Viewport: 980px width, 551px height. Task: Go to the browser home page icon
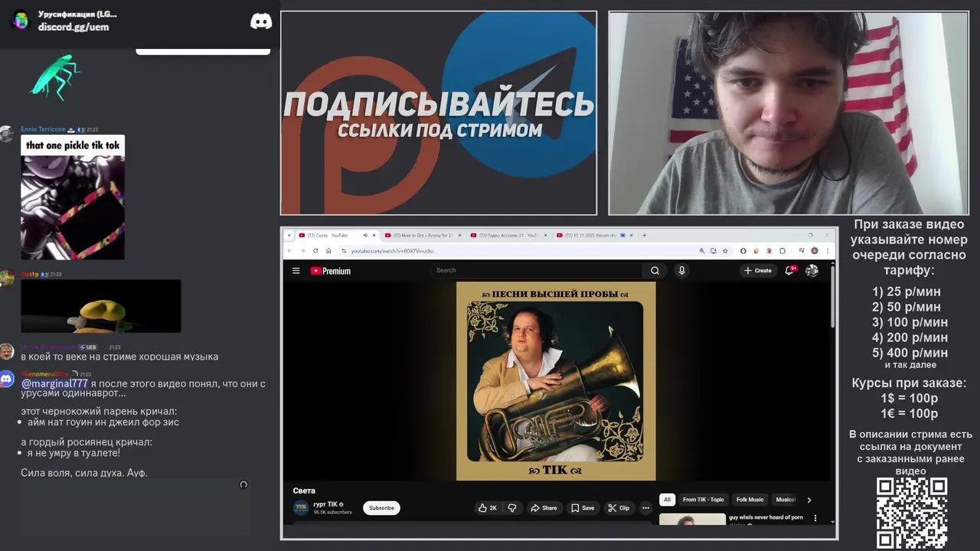point(328,250)
